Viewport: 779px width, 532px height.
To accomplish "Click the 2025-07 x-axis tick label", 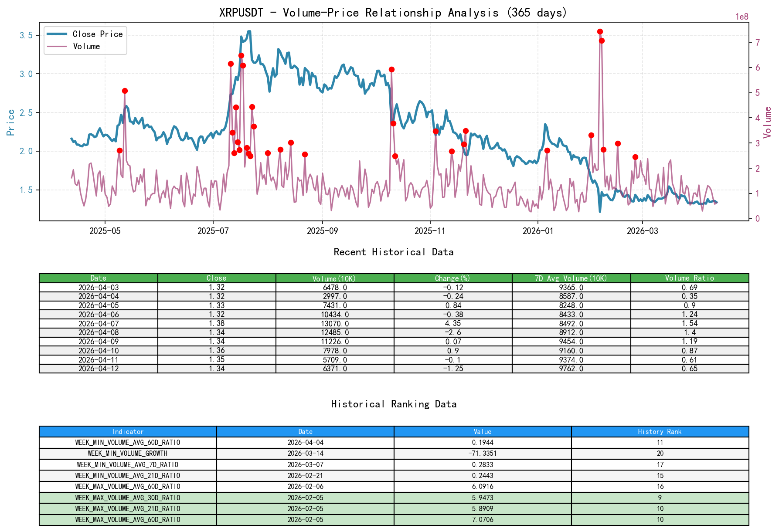I will point(213,231).
